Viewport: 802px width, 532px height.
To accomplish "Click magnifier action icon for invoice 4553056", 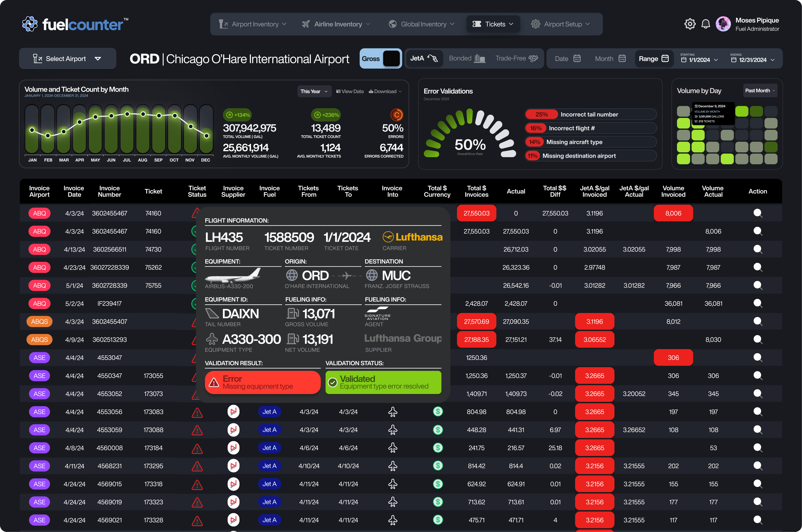I will click(x=757, y=412).
